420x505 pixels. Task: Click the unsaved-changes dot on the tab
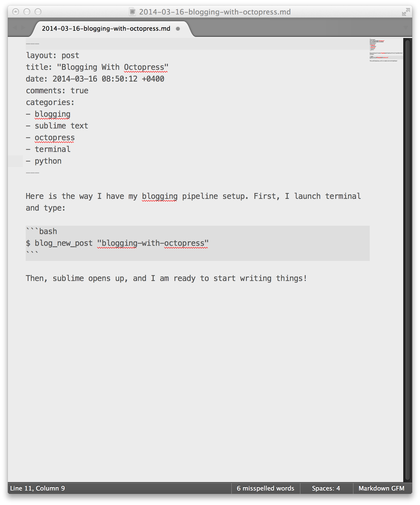(x=178, y=28)
